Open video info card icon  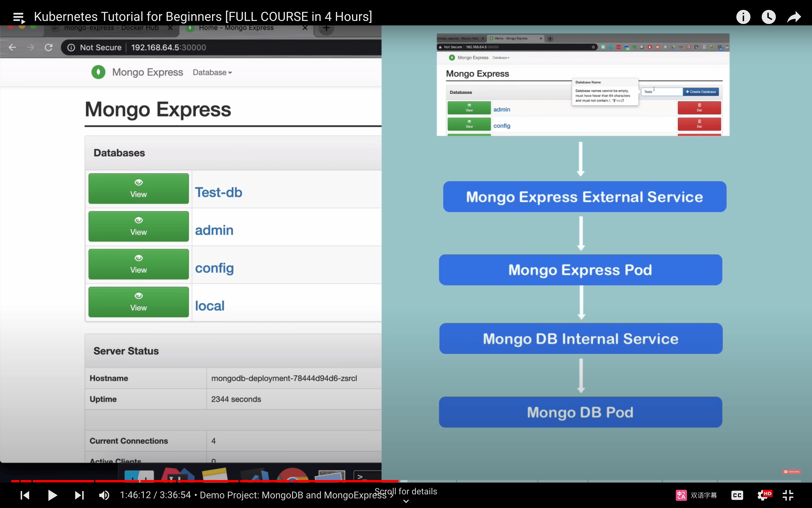[743, 17]
